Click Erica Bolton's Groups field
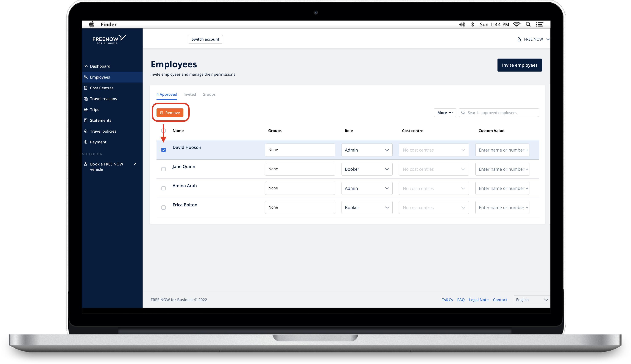 coord(300,208)
